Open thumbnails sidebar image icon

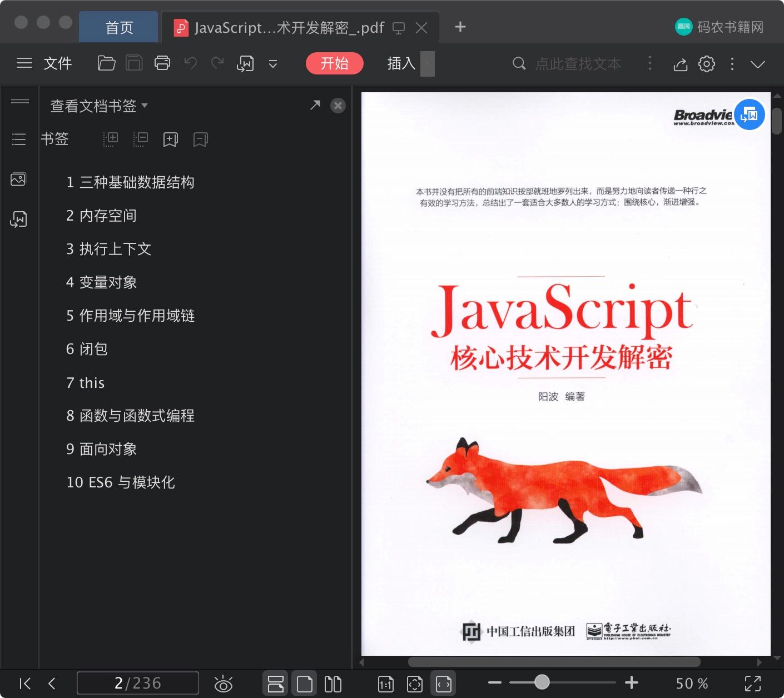point(18,180)
